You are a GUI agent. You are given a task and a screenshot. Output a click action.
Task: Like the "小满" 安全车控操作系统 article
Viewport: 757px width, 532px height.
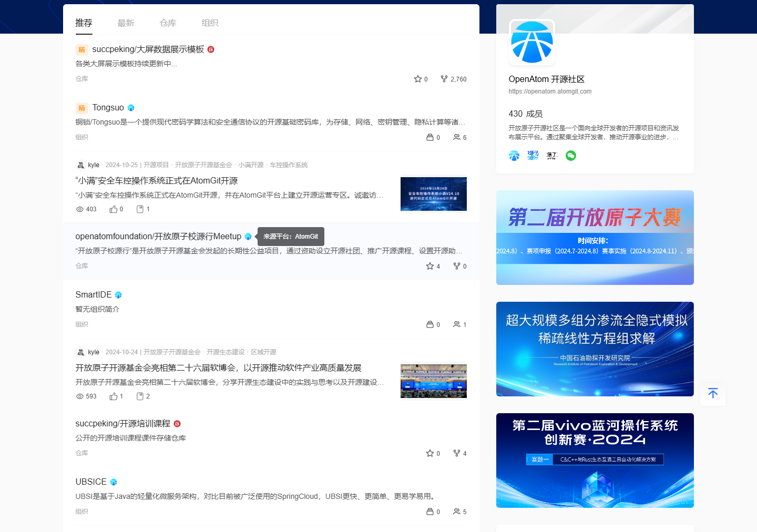coord(113,209)
